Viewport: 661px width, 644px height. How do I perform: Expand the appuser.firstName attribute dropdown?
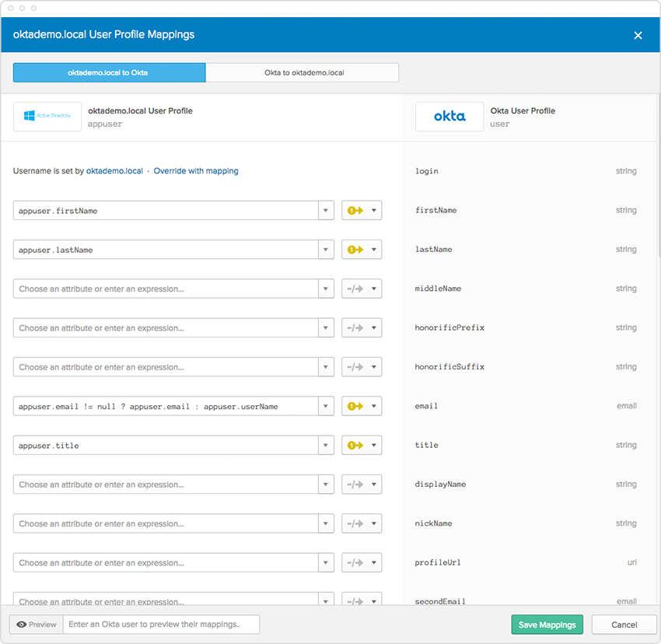click(x=327, y=211)
